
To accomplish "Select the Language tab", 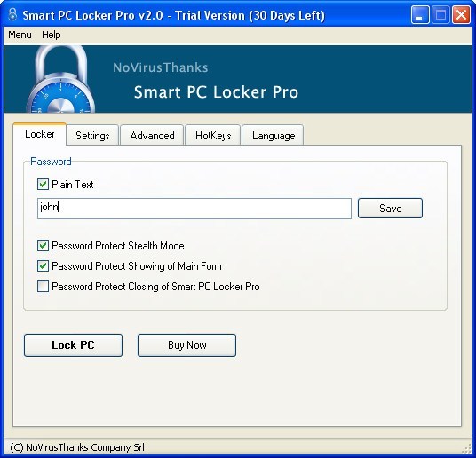I will [x=274, y=136].
